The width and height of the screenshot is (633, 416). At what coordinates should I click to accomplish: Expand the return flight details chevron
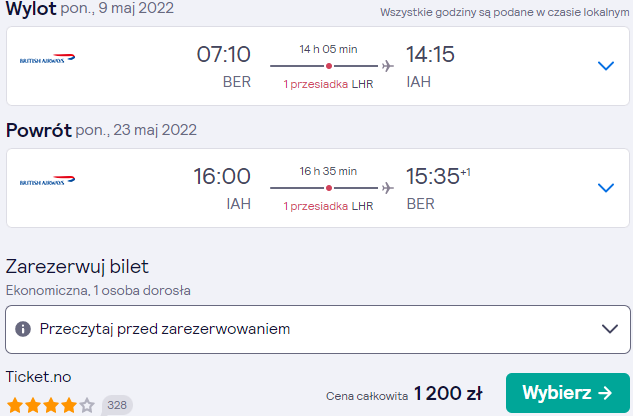click(606, 187)
